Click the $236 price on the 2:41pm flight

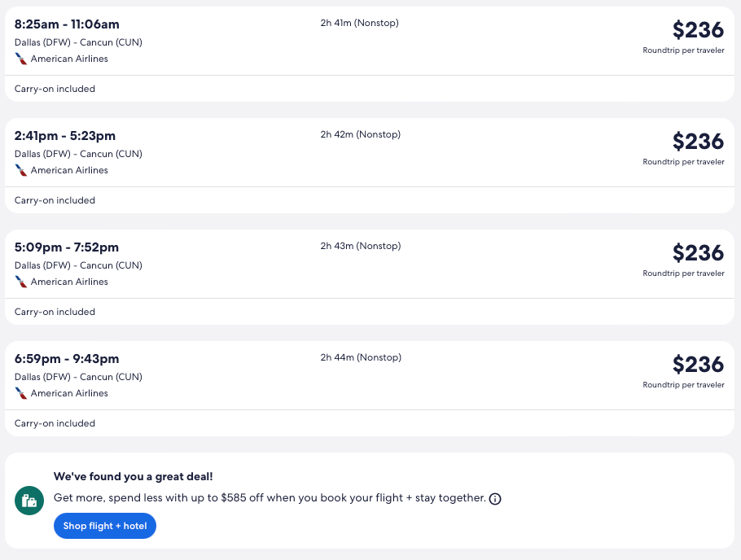698,142
